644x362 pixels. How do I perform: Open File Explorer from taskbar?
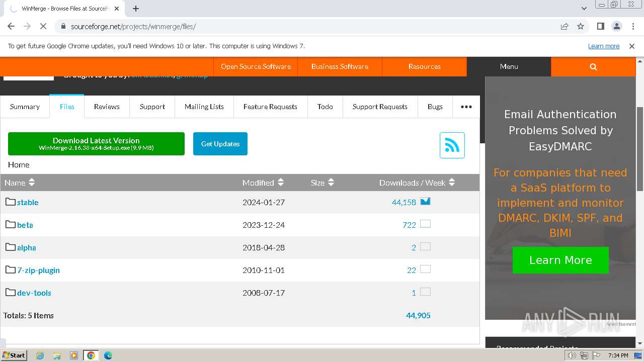tap(57, 355)
